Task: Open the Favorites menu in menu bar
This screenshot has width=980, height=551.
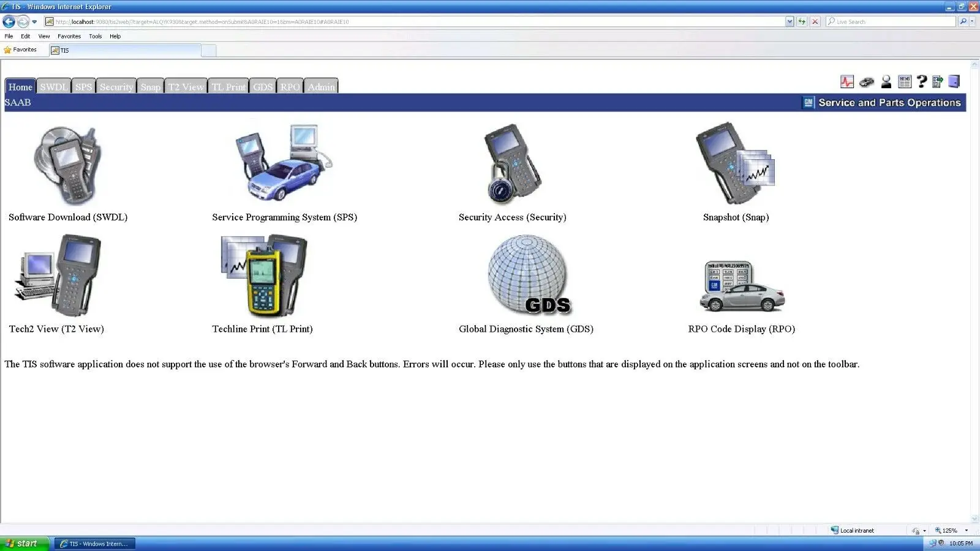Action: [69, 36]
